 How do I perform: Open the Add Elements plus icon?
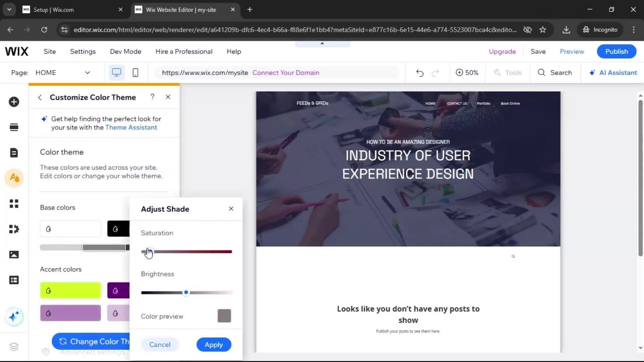pyautogui.click(x=14, y=102)
